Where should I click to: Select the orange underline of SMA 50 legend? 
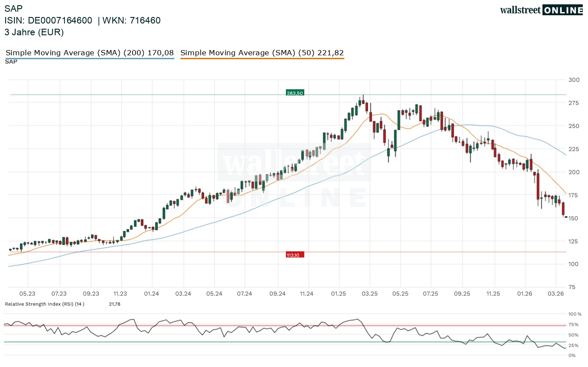click(x=262, y=58)
